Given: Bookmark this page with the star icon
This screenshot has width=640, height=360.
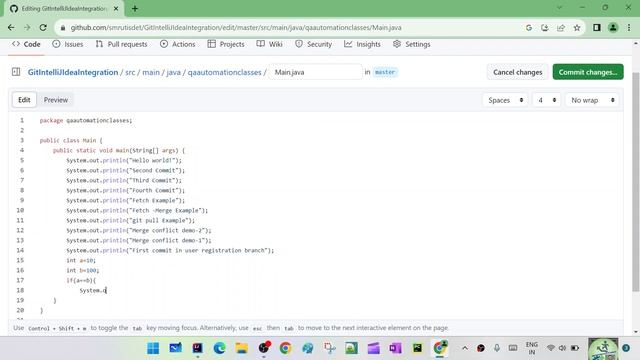Looking at the screenshot, I should tap(577, 28).
